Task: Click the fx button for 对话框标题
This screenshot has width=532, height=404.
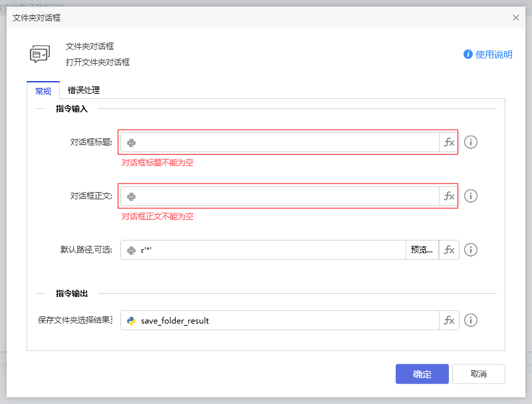Action: tap(449, 142)
